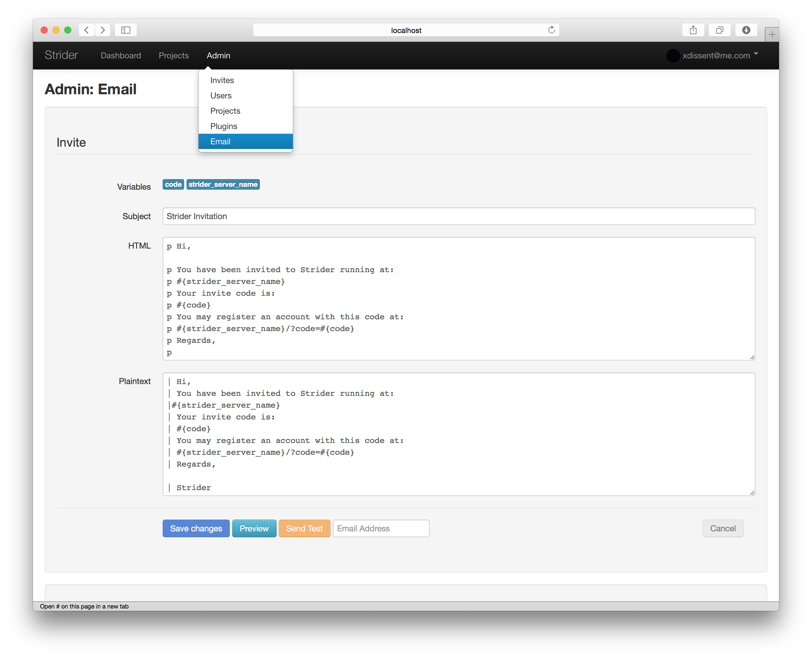This screenshot has height=658, width=812.
Task: Click the browser back arrow button
Action: (x=87, y=30)
